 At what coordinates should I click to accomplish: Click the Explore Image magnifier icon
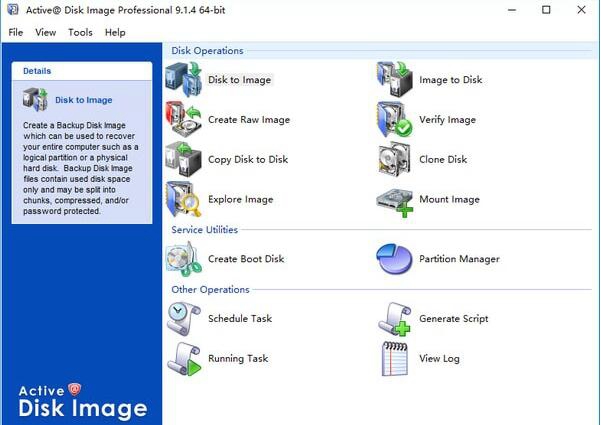tap(184, 199)
